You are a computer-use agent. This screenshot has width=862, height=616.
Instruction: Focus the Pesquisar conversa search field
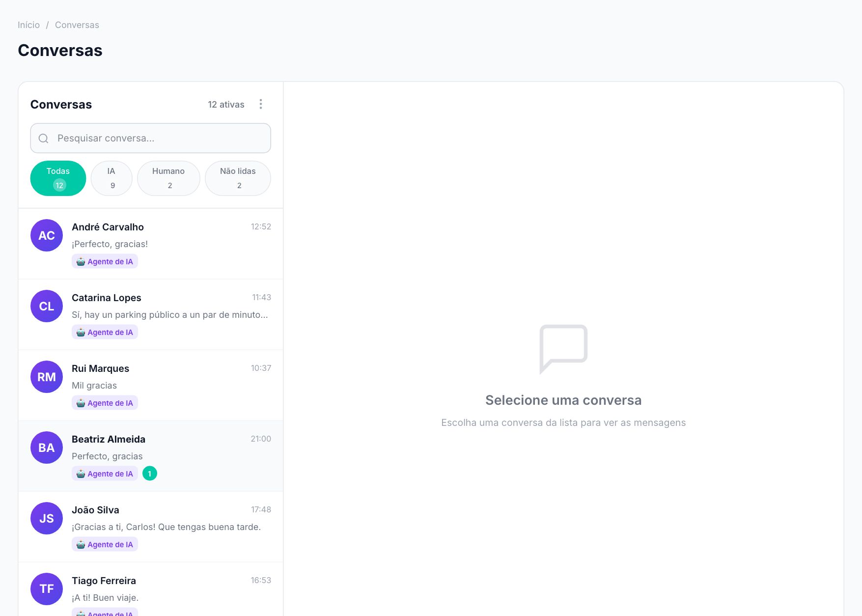pos(150,138)
